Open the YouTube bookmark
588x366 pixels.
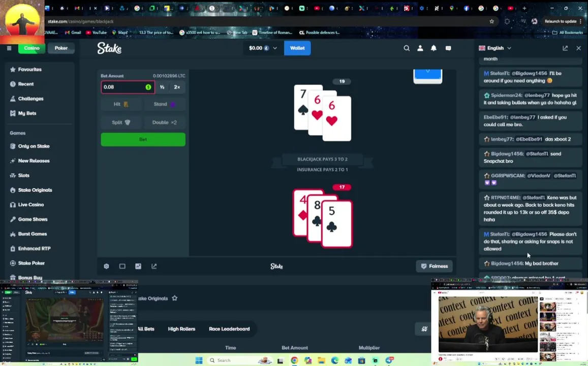coord(97,33)
